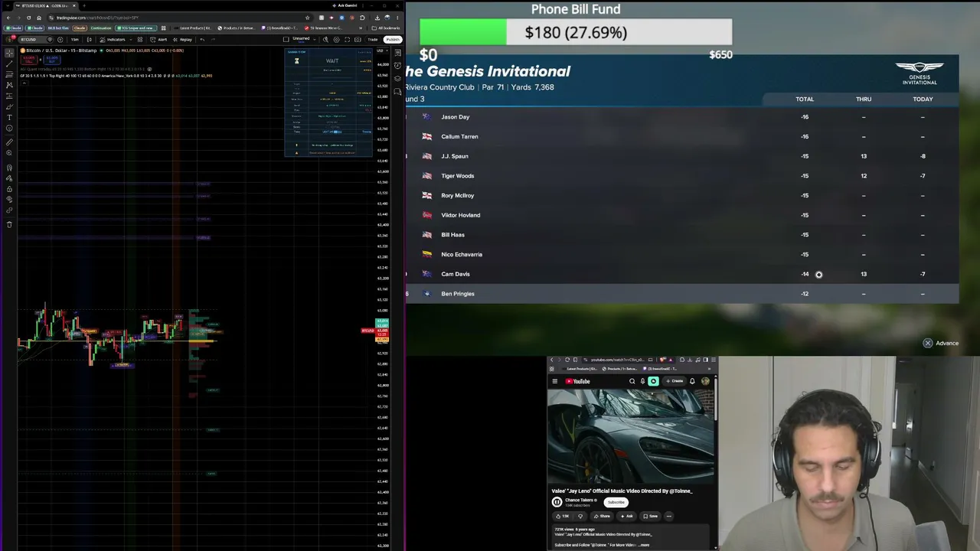This screenshot has width=980, height=551.
Task: Open YouTube notifications bell
Action: (692, 381)
